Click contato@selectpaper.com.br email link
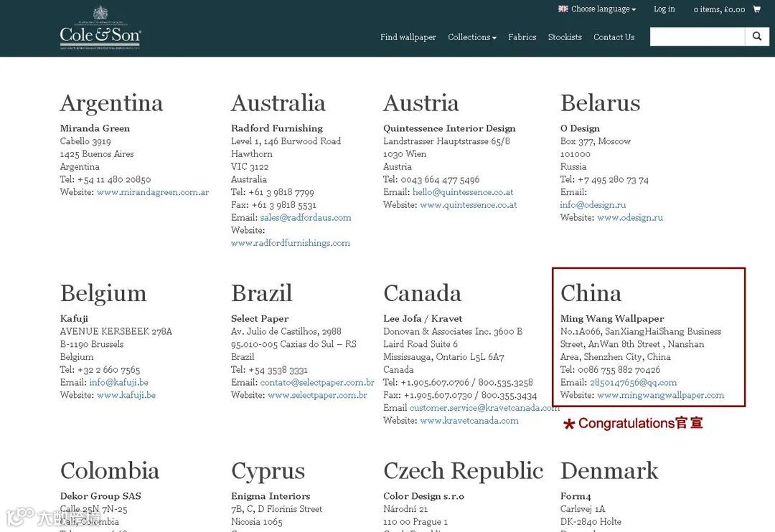 pos(317,382)
